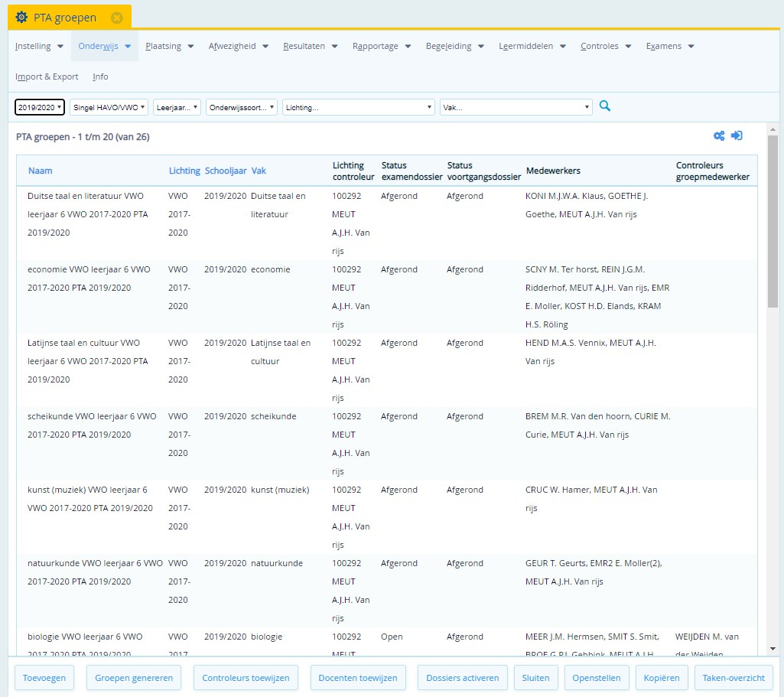Open the Instelling menu
The width and height of the screenshot is (784, 697).
tap(39, 46)
